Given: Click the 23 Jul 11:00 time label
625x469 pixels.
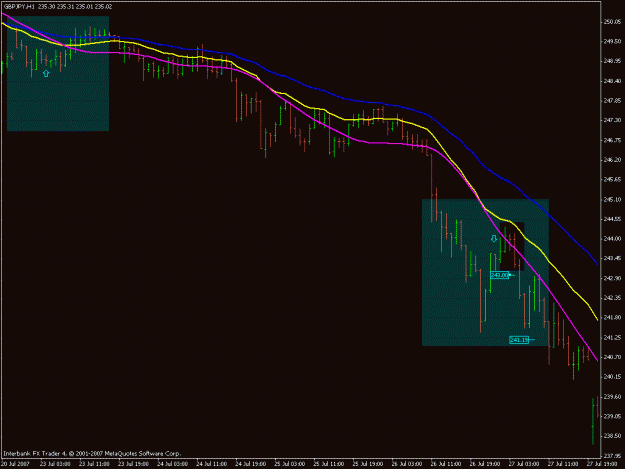Looking at the screenshot, I should [94, 464].
